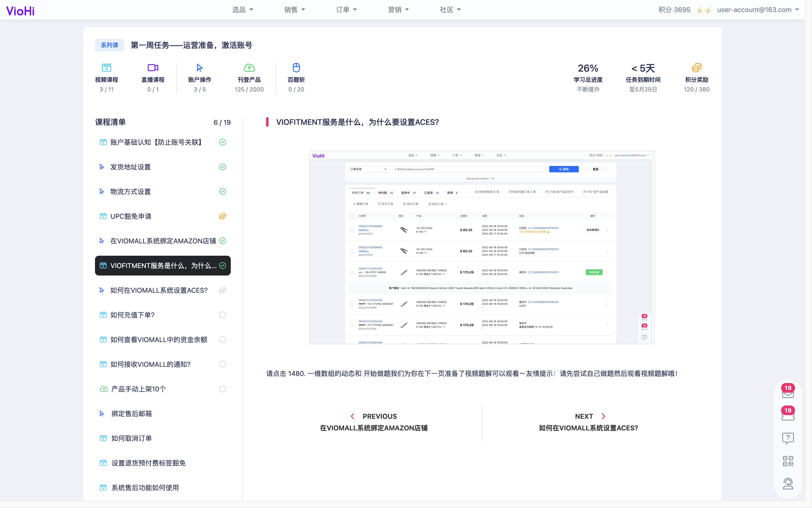Select the 系统售后功能如何使用 lesson

point(163,487)
